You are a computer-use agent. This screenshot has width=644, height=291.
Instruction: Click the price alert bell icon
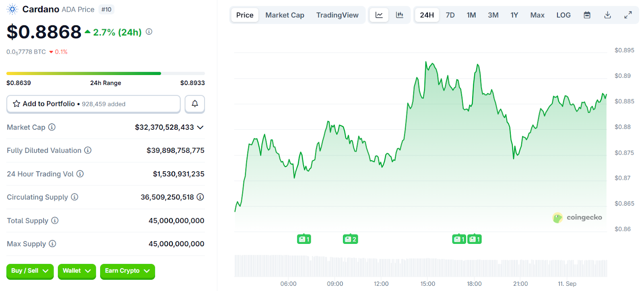coord(195,104)
